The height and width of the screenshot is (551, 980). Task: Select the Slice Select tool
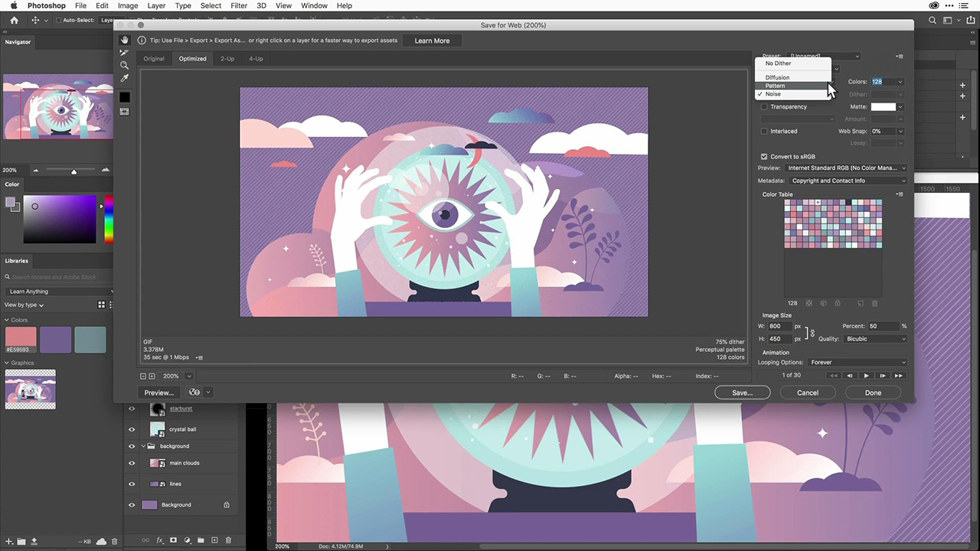pos(124,53)
